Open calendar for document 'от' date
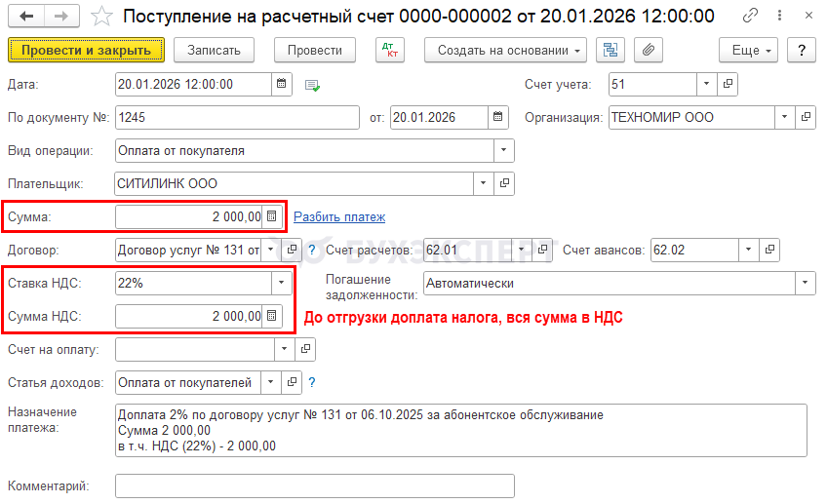 tap(498, 117)
